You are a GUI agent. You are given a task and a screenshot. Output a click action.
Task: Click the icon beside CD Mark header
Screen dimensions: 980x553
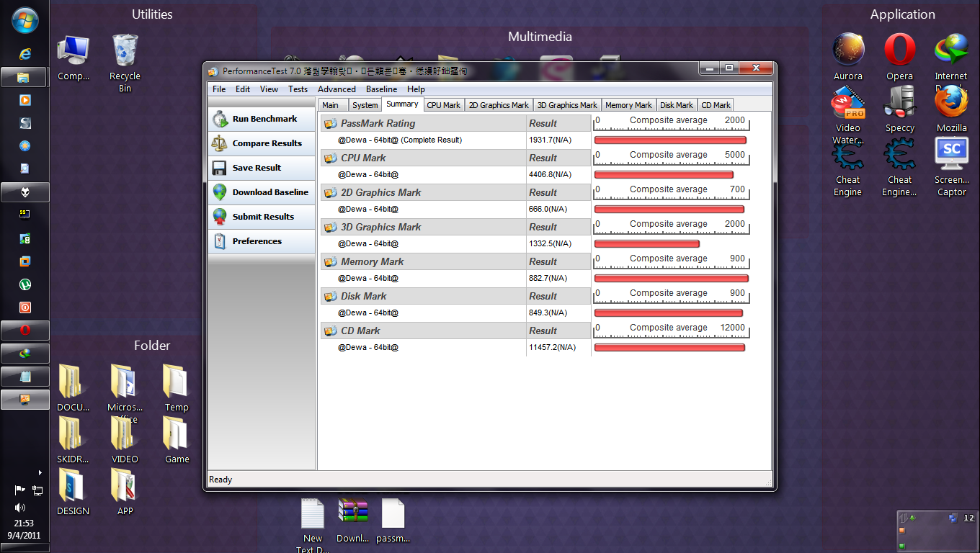(x=330, y=331)
